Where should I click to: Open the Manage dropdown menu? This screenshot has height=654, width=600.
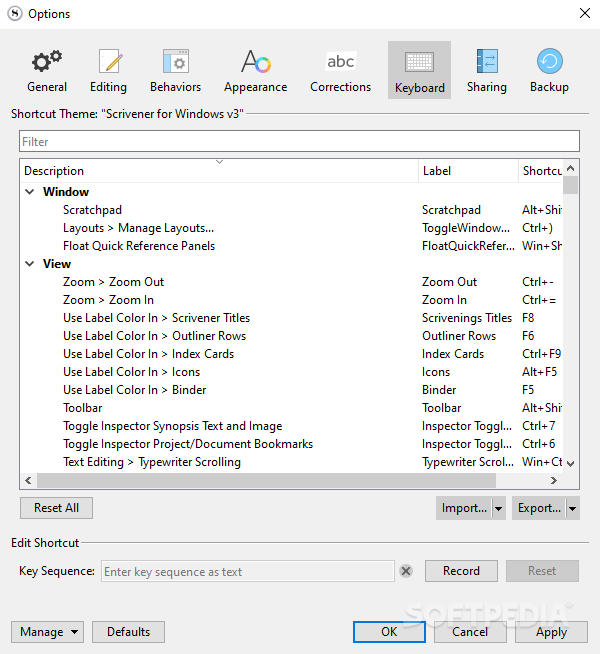pyautogui.click(x=47, y=632)
